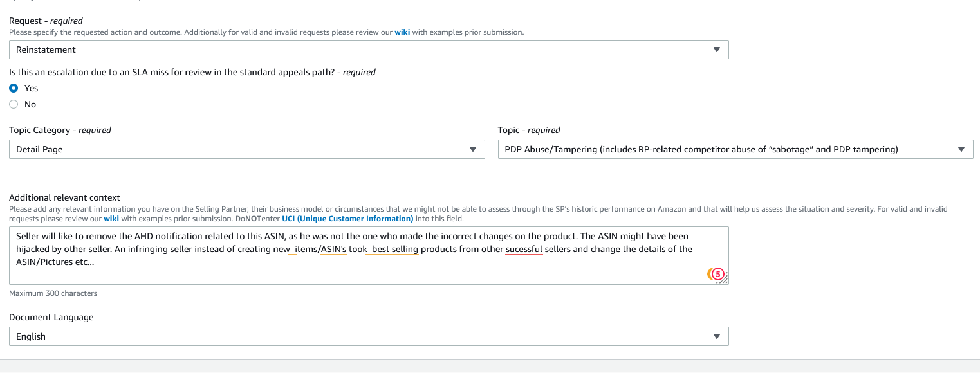Open the UCI (Unique Customer Information) link

347,218
